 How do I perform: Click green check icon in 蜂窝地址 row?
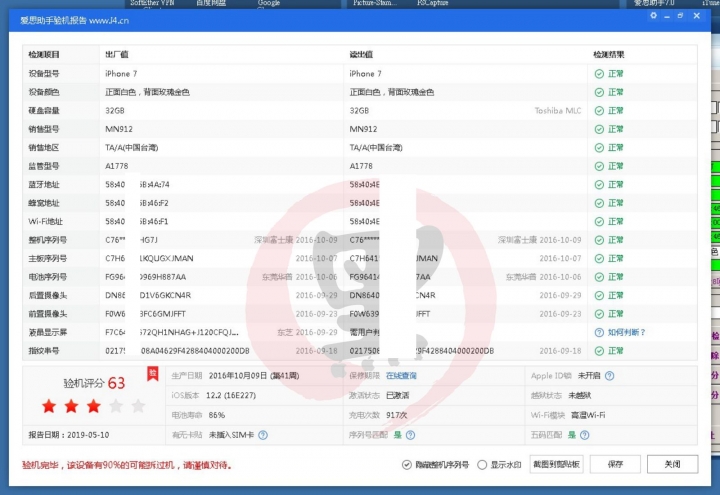[x=599, y=203]
